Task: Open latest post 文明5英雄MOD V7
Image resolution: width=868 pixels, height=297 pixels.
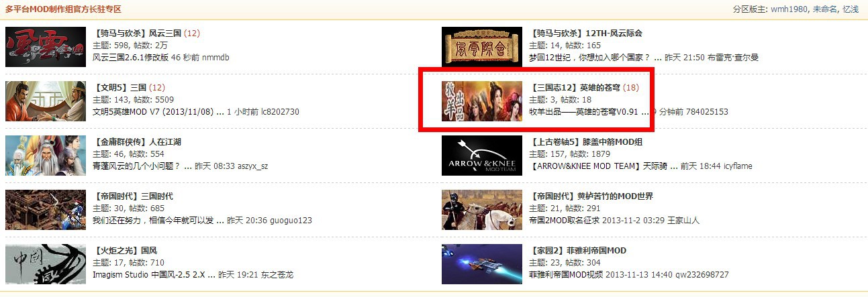Action: point(158,112)
